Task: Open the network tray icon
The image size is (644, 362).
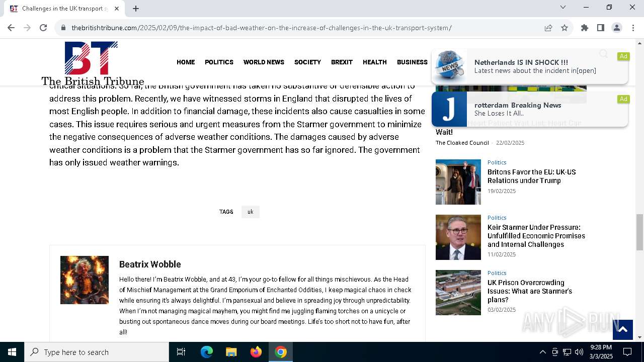Action: (567, 352)
